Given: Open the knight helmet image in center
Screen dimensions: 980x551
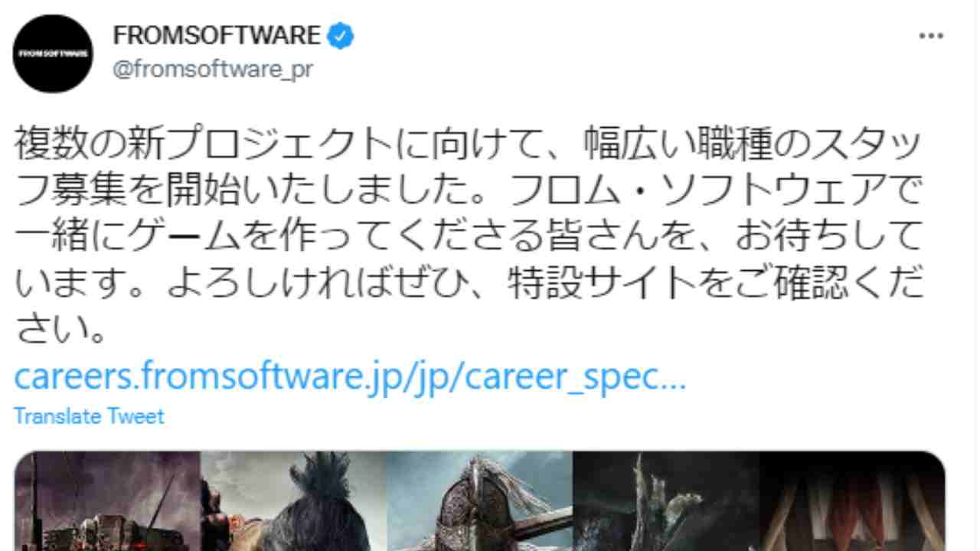Looking at the screenshot, I should (x=479, y=501).
